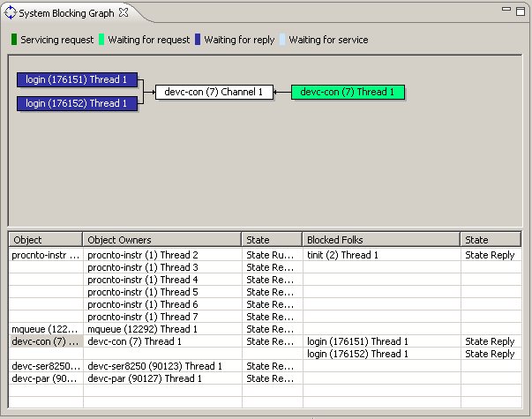Click tinit (2) Thread 1 blocked entry
Image resolution: width=532 pixels, height=419 pixels.
pyautogui.click(x=343, y=255)
